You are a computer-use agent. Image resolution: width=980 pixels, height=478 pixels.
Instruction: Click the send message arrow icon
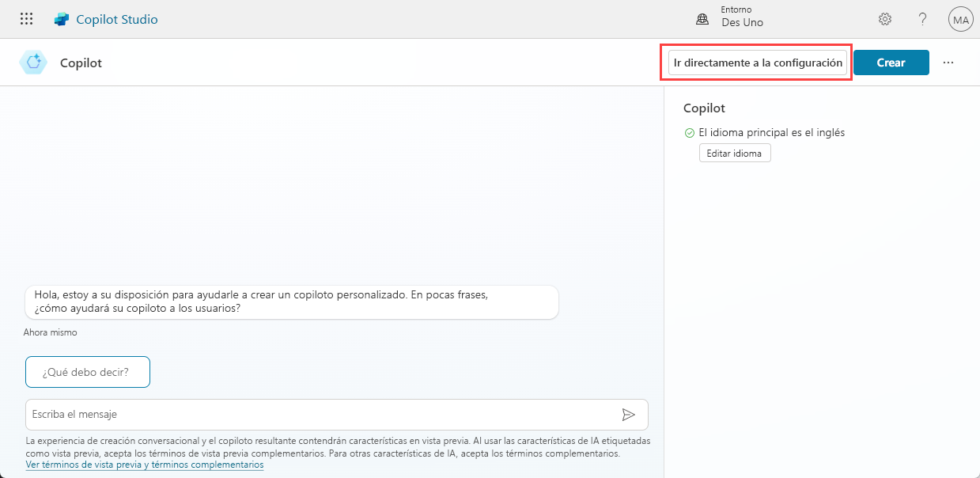pyautogui.click(x=629, y=415)
